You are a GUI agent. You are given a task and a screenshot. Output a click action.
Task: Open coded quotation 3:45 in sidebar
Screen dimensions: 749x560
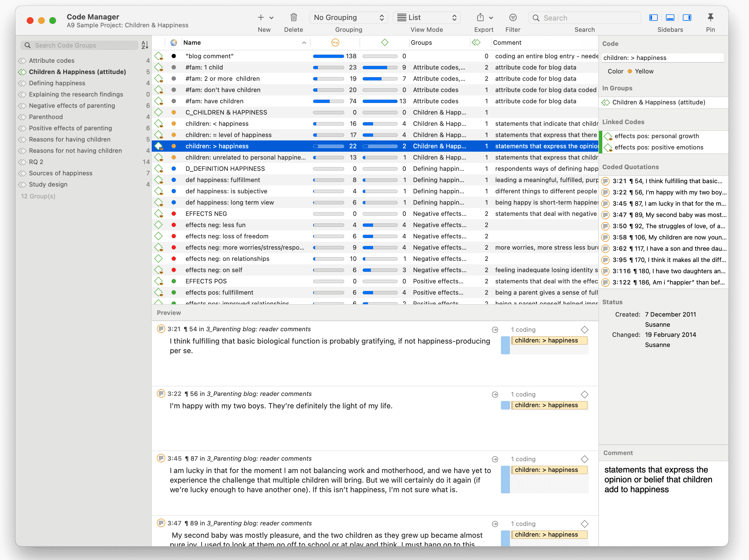click(x=663, y=203)
